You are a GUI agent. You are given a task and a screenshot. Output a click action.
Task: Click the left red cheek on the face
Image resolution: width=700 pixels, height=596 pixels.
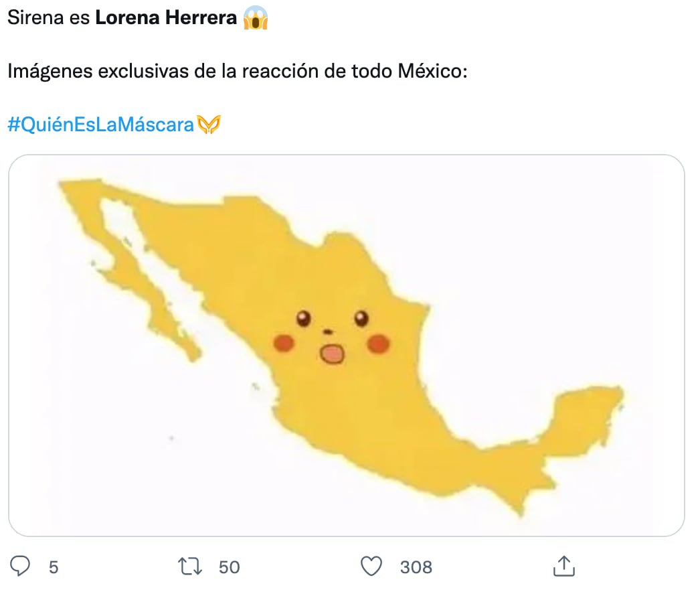pyautogui.click(x=284, y=343)
